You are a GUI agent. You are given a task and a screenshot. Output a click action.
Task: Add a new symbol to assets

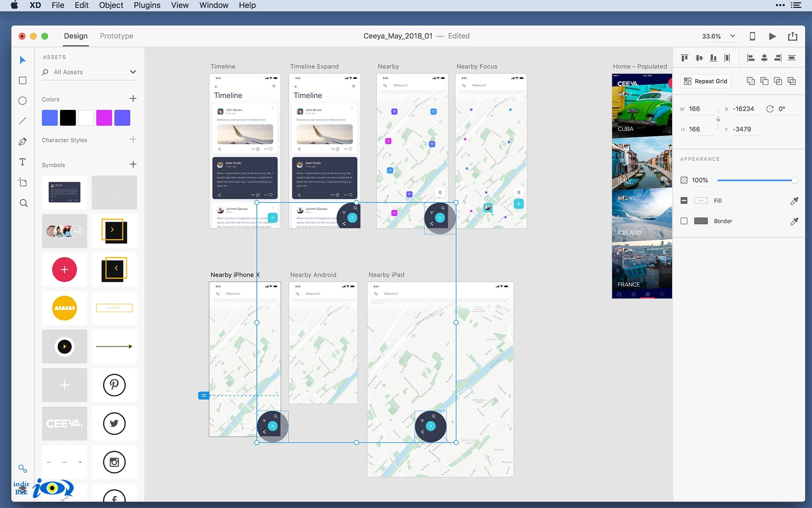pos(133,165)
